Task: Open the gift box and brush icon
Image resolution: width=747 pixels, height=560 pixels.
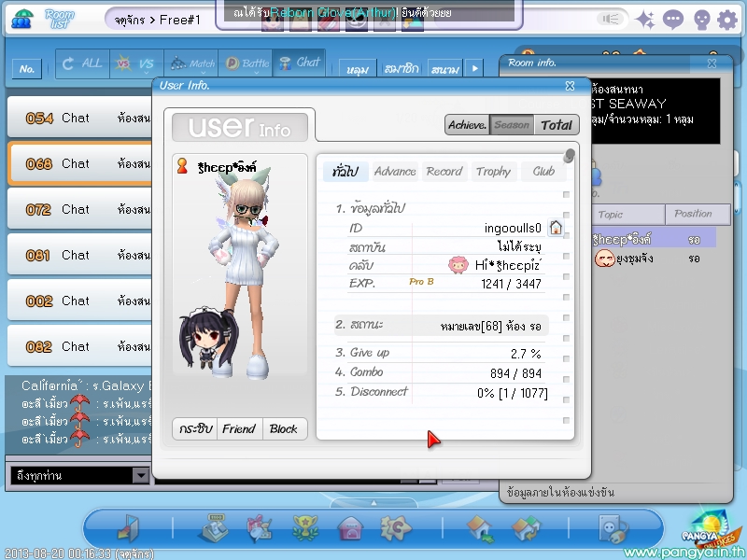Action: pos(260,528)
